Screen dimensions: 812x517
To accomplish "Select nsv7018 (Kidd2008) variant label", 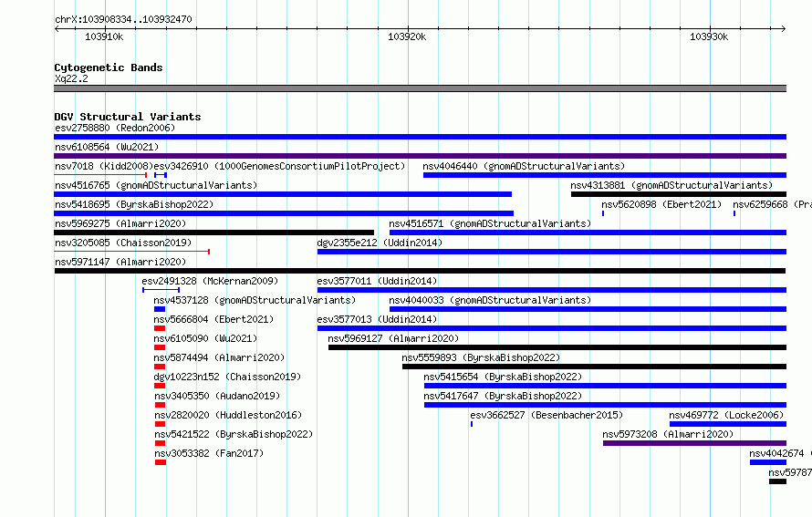I will coord(104,166).
